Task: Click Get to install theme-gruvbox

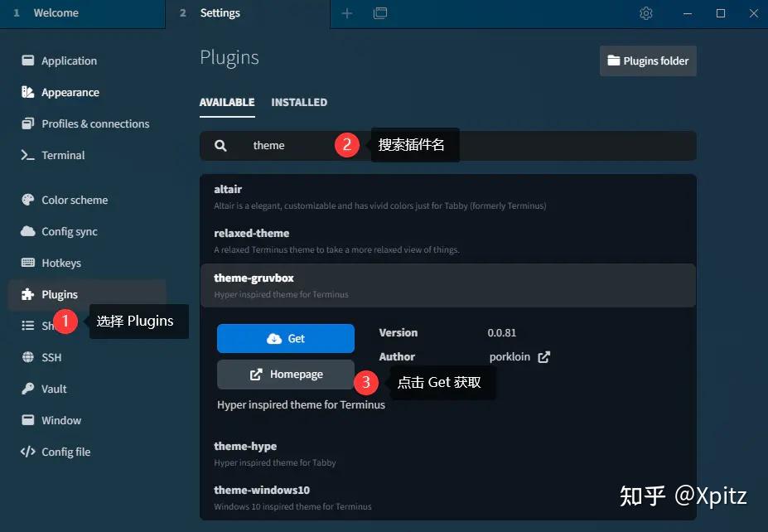Action: 285,338
